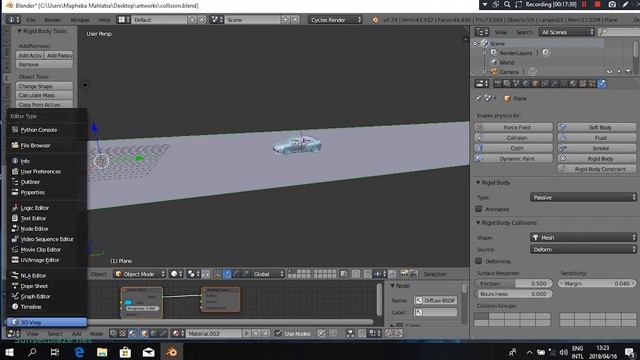
Task: Open the Global transform orientation dropdown
Action: (267, 274)
